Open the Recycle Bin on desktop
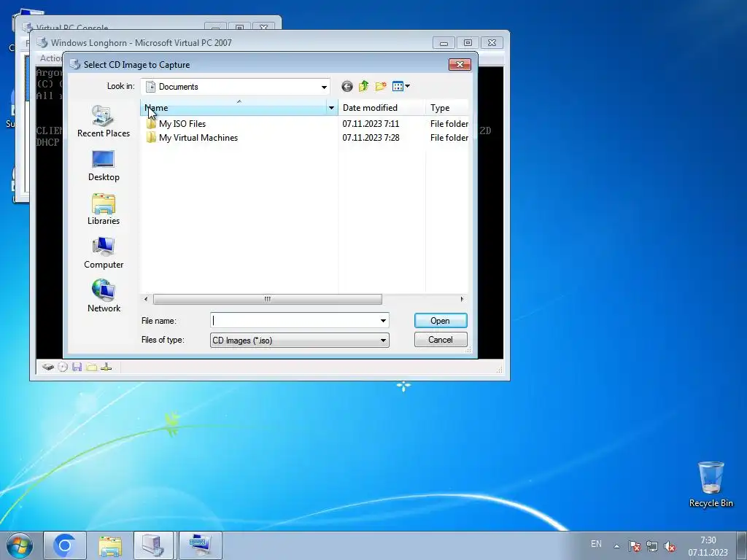 [x=711, y=484]
